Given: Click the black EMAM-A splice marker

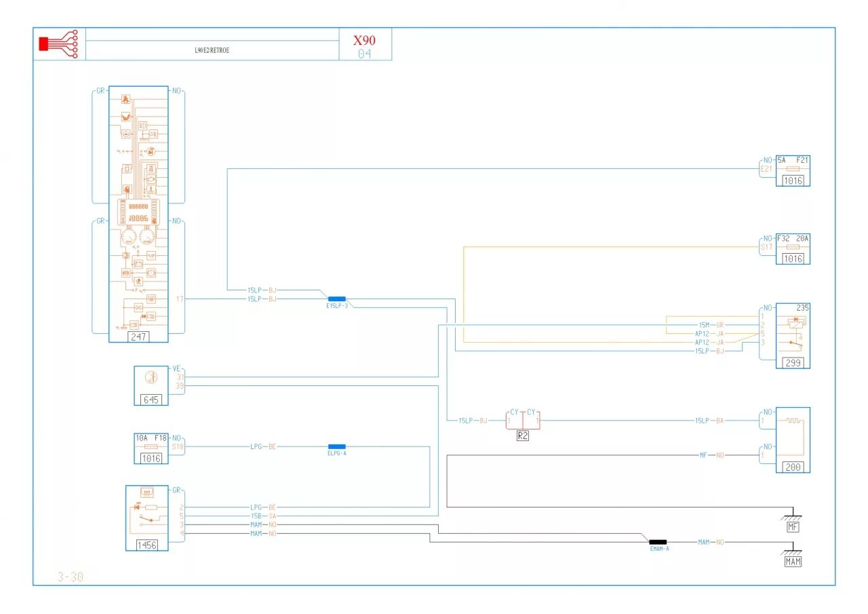Looking at the screenshot, I should 658,542.
